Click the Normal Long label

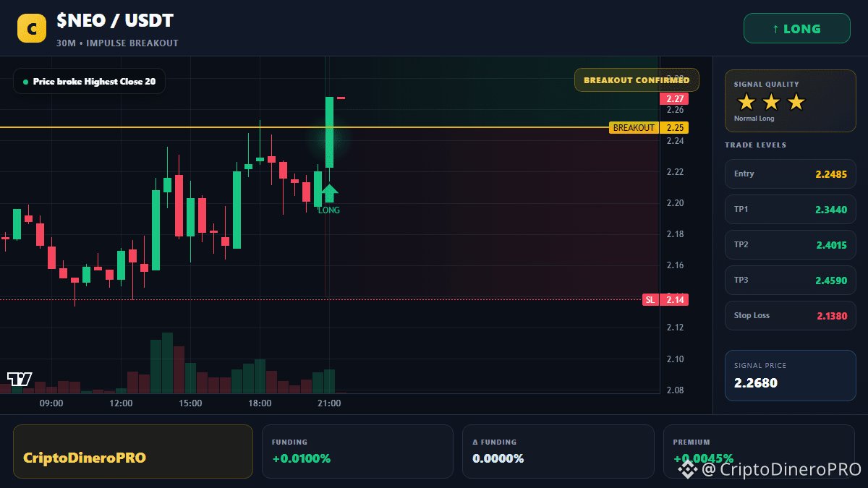pos(754,119)
